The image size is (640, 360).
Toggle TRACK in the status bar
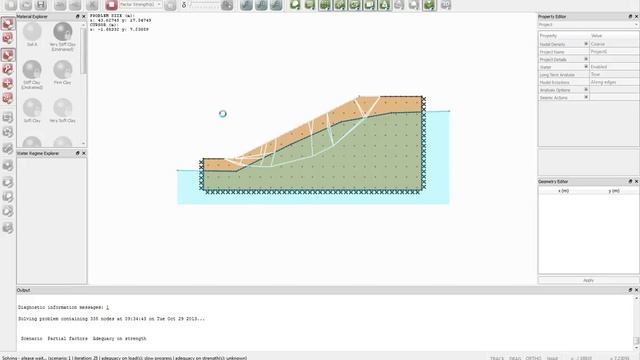coord(497,358)
